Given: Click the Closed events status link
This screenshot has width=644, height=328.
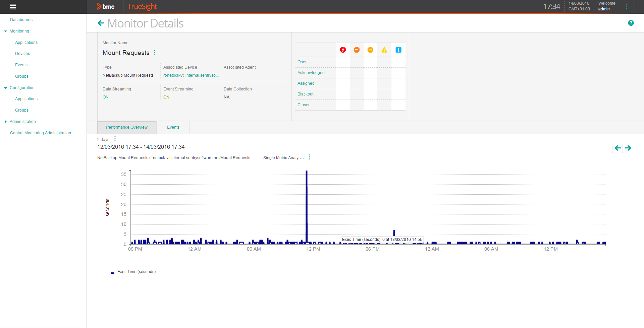Looking at the screenshot, I should pos(304,105).
